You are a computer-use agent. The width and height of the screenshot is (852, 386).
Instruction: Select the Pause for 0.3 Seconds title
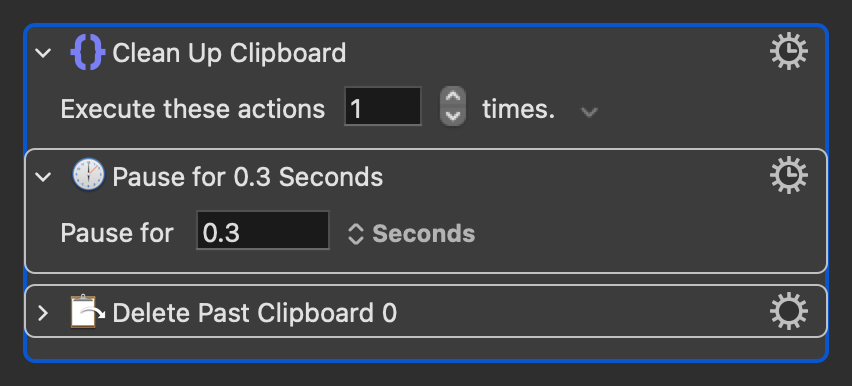point(247,177)
